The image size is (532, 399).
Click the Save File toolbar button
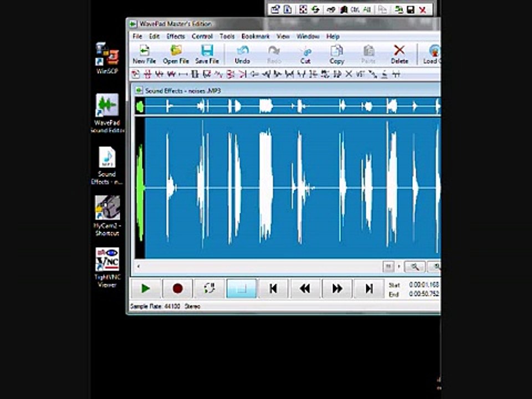point(207,54)
